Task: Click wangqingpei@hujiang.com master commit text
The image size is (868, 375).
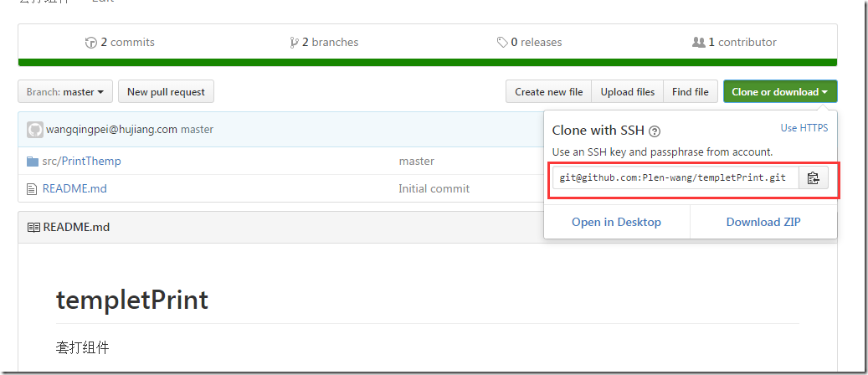Action: [130, 130]
